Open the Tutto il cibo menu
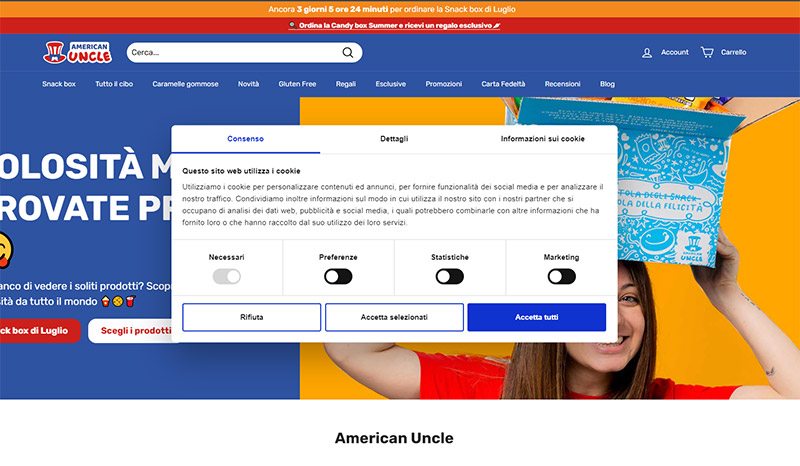Viewport: 800px width, 466px height. [114, 84]
